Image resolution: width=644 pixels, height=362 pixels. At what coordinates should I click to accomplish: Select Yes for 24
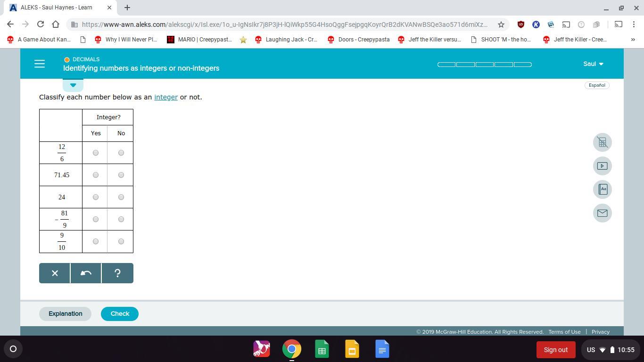[96, 197]
